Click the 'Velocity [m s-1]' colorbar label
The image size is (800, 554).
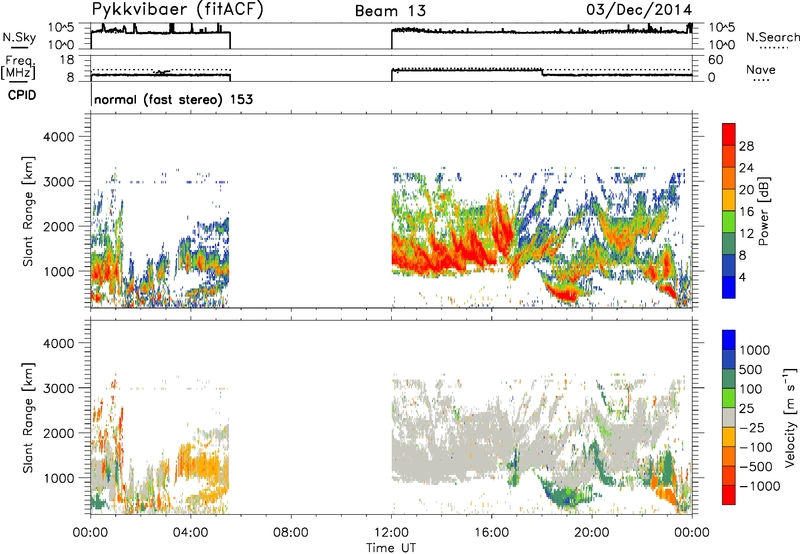point(790,417)
